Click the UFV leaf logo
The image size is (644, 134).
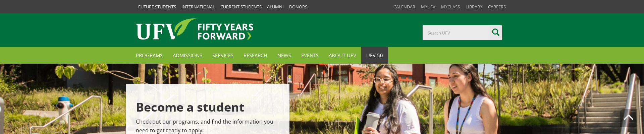[x=166, y=29]
